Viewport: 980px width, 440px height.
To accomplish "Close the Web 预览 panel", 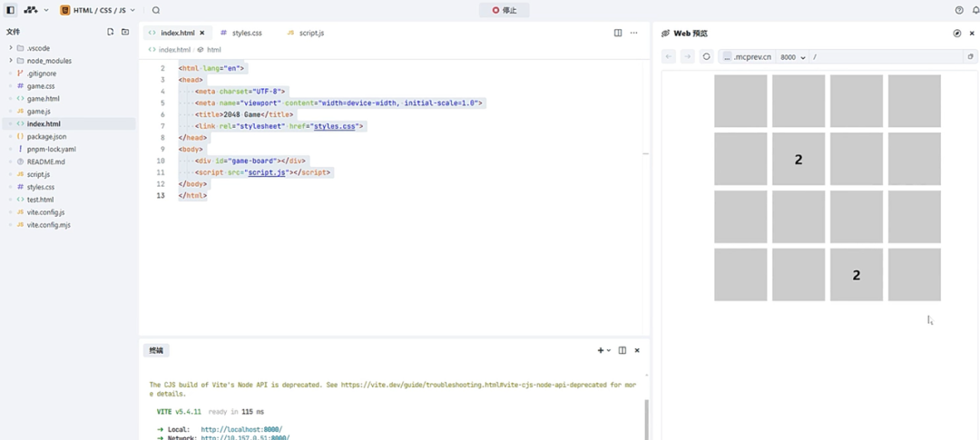I will click(x=972, y=34).
